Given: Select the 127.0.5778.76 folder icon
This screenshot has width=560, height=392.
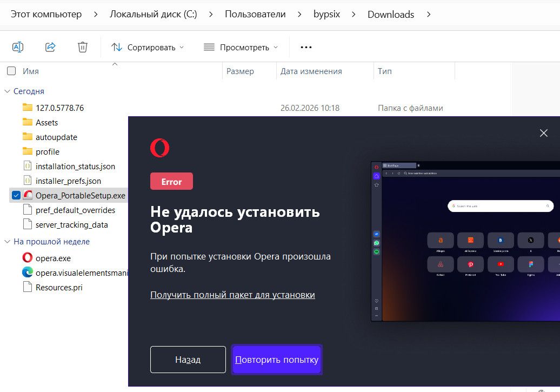Looking at the screenshot, I should coord(28,107).
